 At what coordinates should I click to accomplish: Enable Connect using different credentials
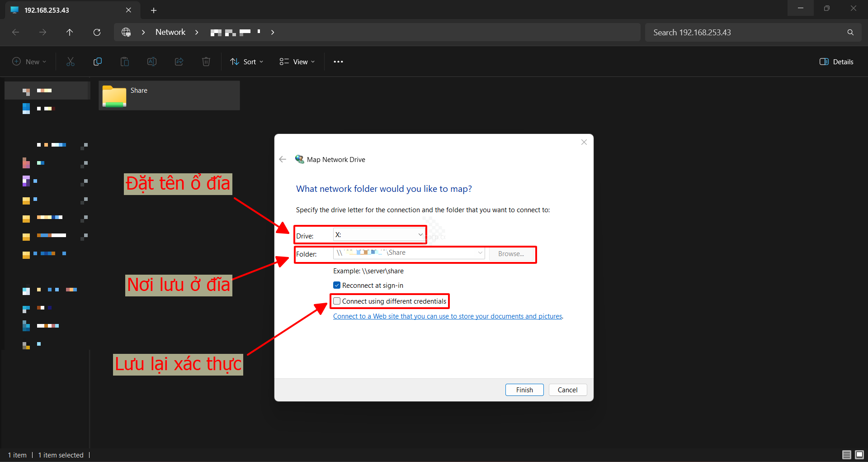[337, 301]
